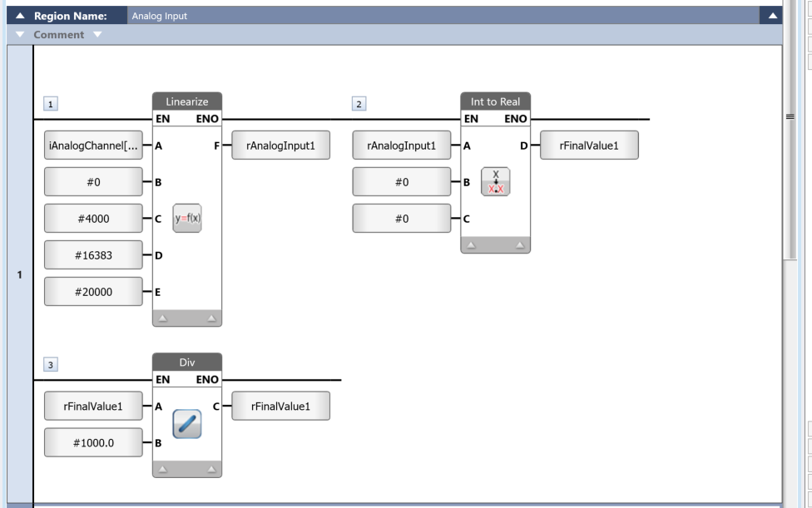The height and width of the screenshot is (508, 812).
Task: Click right footer arrow of Div block
Action: point(211,469)
